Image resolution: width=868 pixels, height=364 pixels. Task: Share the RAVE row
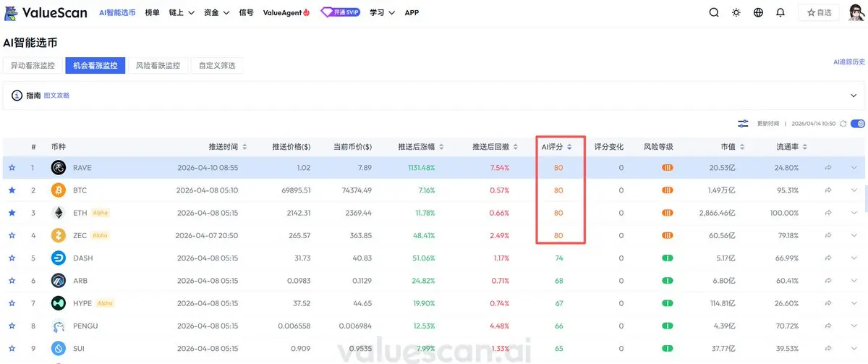pyautogui.click(x=828, y=168)
